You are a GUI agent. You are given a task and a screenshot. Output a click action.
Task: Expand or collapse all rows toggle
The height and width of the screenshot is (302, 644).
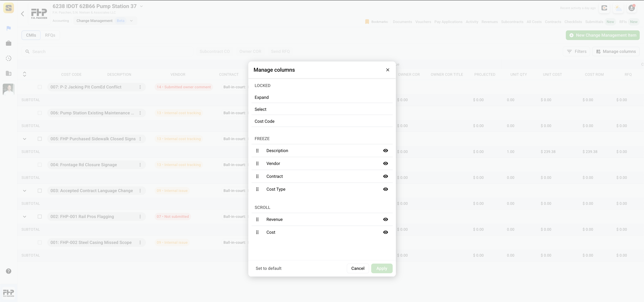(x=25, y=74)
